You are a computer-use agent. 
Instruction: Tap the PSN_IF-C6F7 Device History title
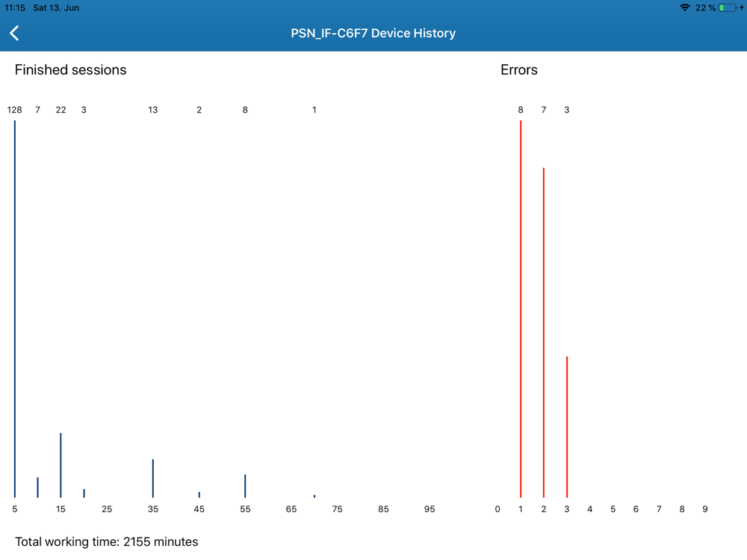[x=373, y=34]
